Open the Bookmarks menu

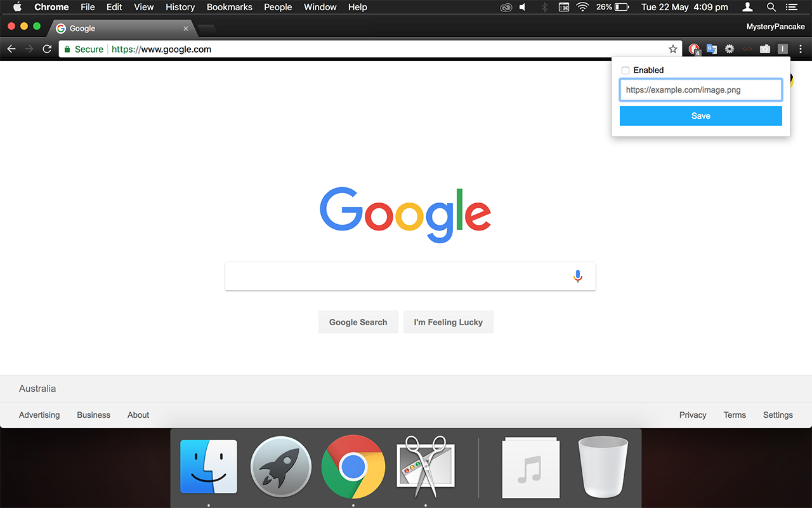click(x=230, y=7)
